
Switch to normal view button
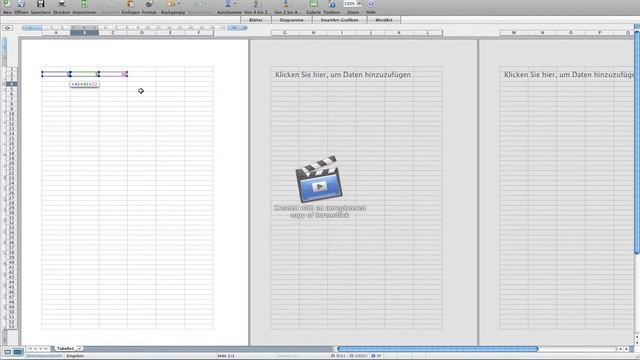[x=8, y=352]
